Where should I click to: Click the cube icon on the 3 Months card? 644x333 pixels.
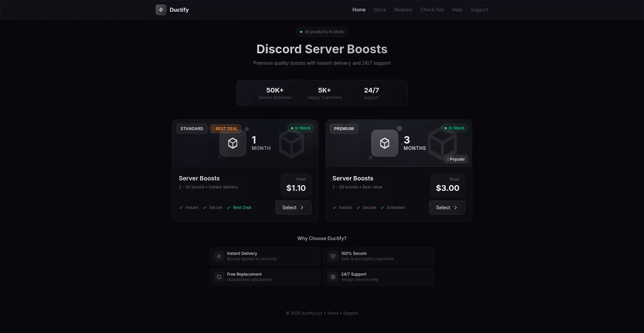384,143
